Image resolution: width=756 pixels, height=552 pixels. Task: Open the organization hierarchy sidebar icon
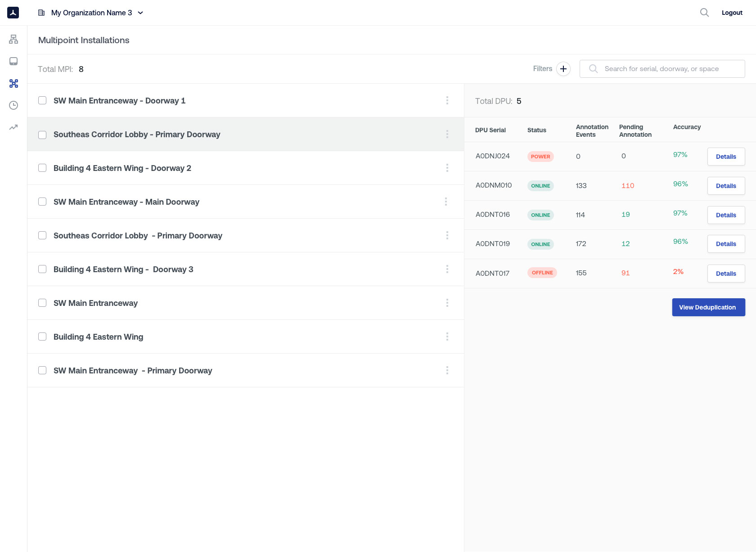[13, 39]
